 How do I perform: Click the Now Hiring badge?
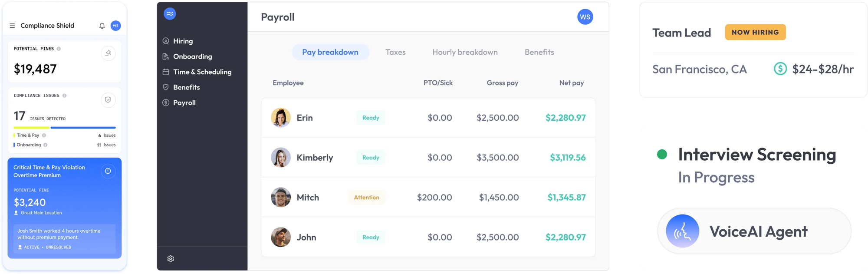[755, 32]
